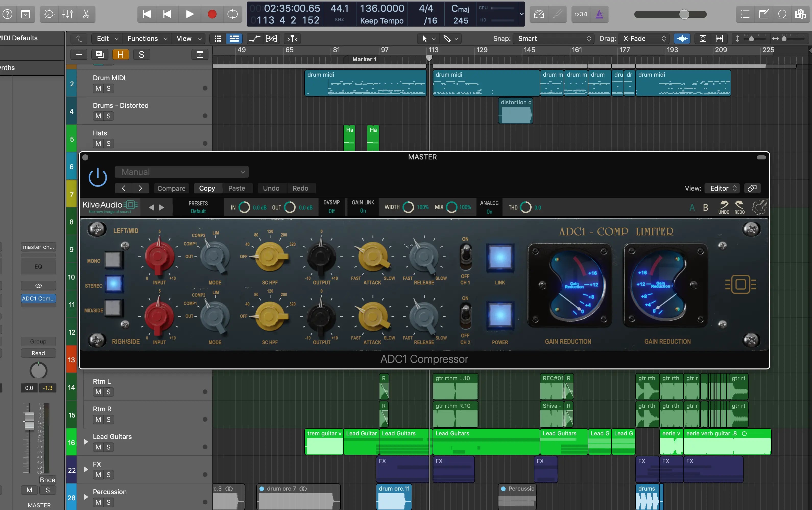Click the add track plus button
This screenshot has width=812, height=510.
[x=79, y=55]
